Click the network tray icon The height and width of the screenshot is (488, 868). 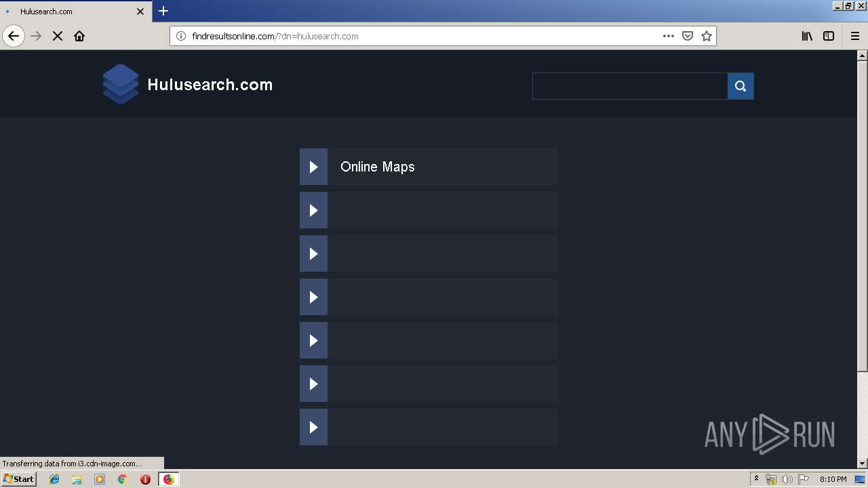(x=771, y=479)
